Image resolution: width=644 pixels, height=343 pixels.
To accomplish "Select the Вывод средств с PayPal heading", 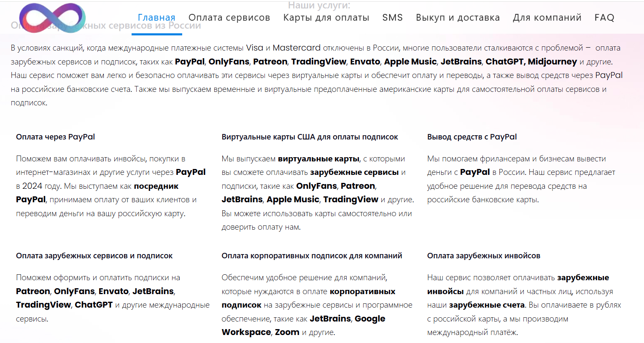I will 472,137.
